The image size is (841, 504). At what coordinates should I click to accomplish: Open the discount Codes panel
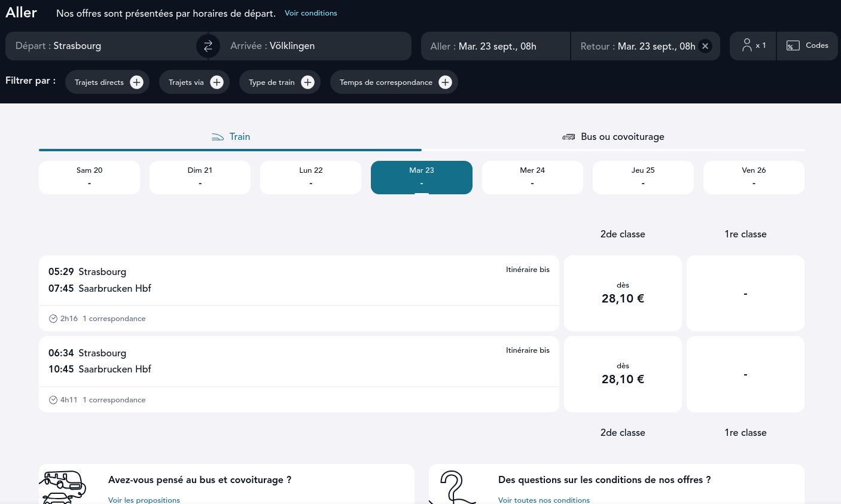coord(807,45)
